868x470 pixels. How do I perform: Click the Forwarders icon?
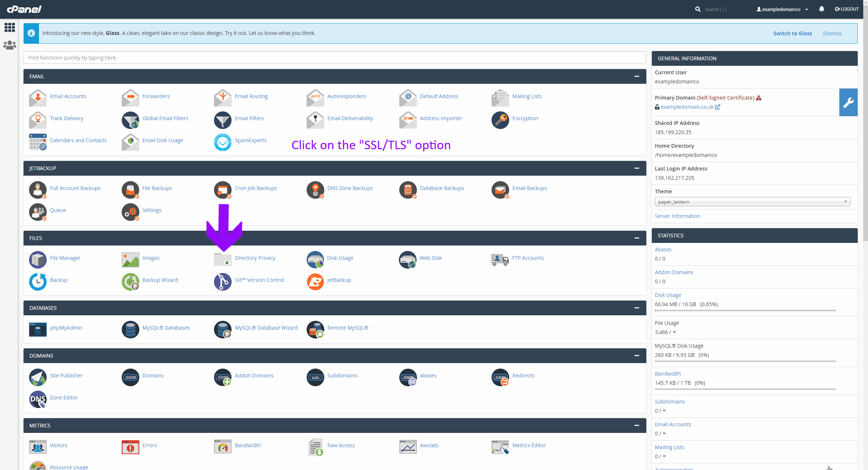click(x=130, y=98)
